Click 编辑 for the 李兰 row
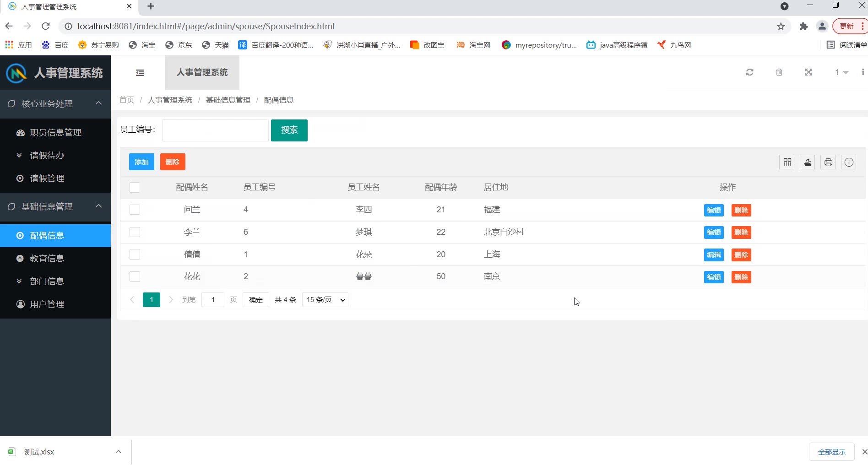868x465 pixels. 714,232
